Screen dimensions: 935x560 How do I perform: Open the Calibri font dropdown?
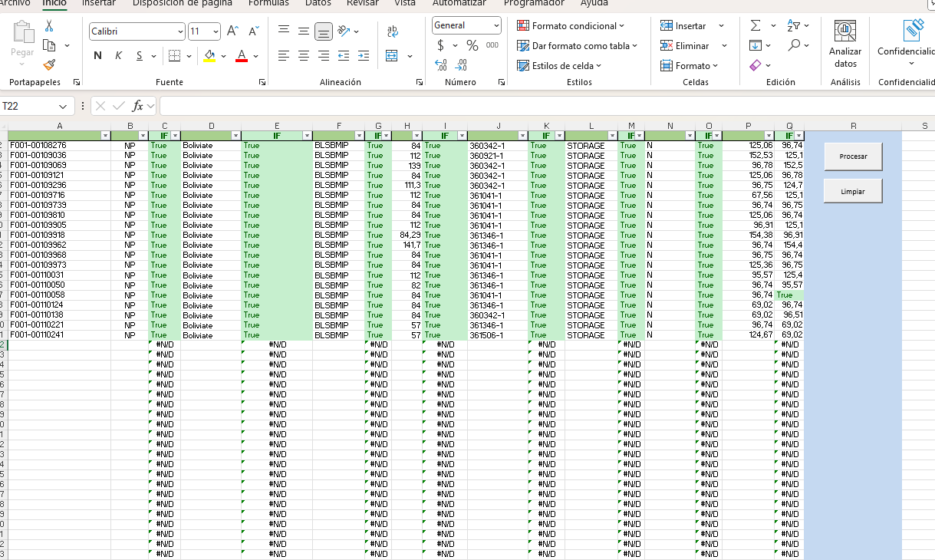(x=179, y=32)
